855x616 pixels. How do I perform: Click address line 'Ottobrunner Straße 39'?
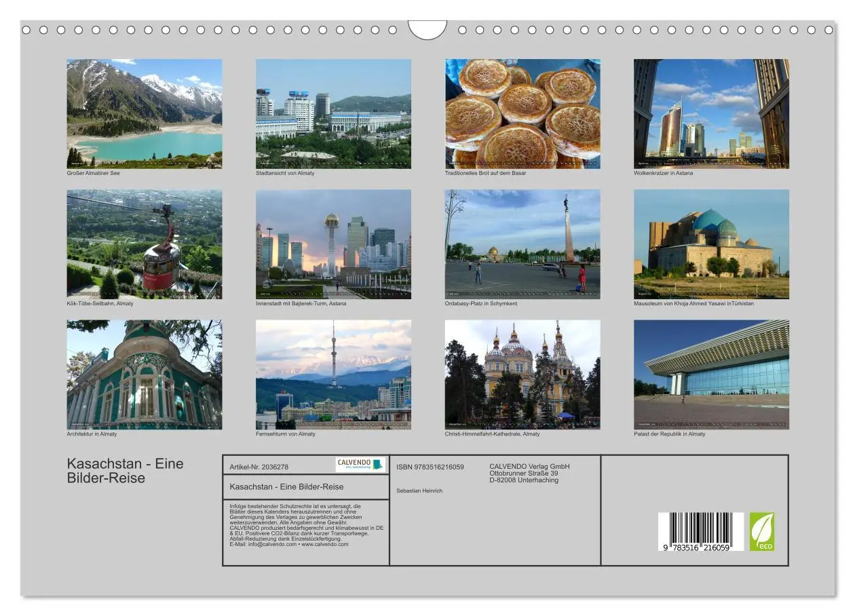click(x=524, y=473)
